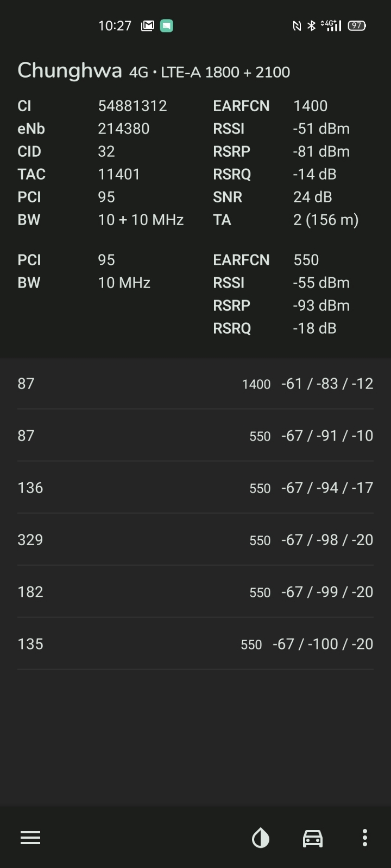Open the hamburger navigation menu
Screen dimensions: 391x868
pos(30,838)
